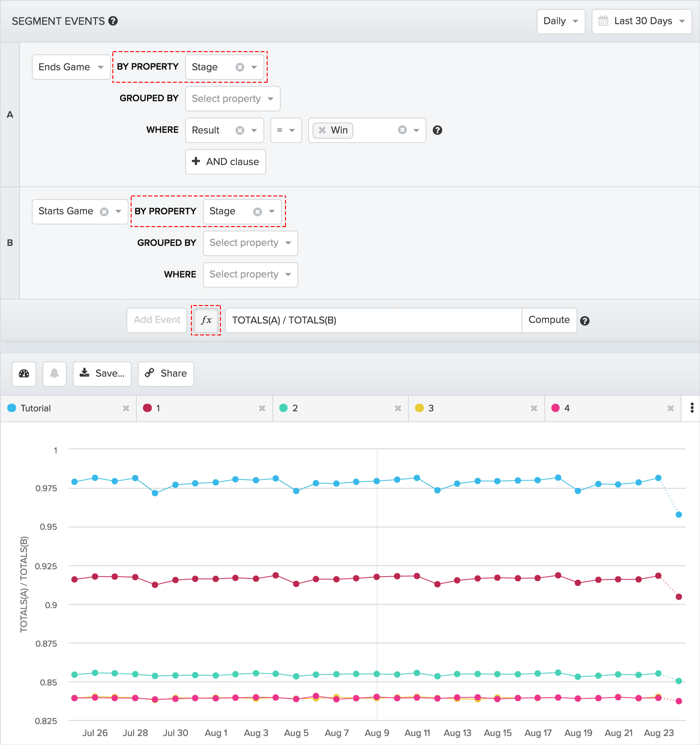Hide the Tutorial series from legend

pyautogui.click(x=126, y=408)
